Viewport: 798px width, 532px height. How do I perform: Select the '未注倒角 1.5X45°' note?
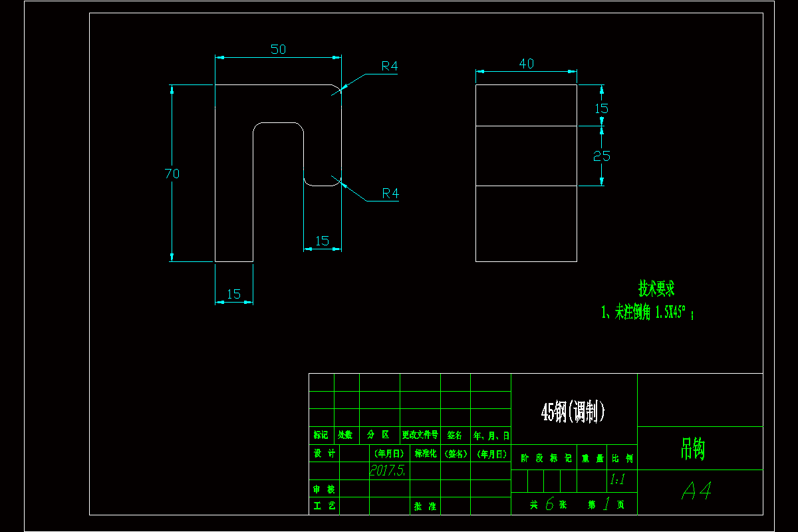point(648,313)
